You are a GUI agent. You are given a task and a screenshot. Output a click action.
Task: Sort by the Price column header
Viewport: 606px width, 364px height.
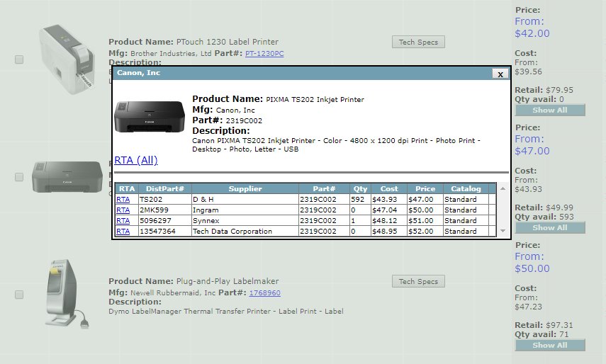(425, 189)
